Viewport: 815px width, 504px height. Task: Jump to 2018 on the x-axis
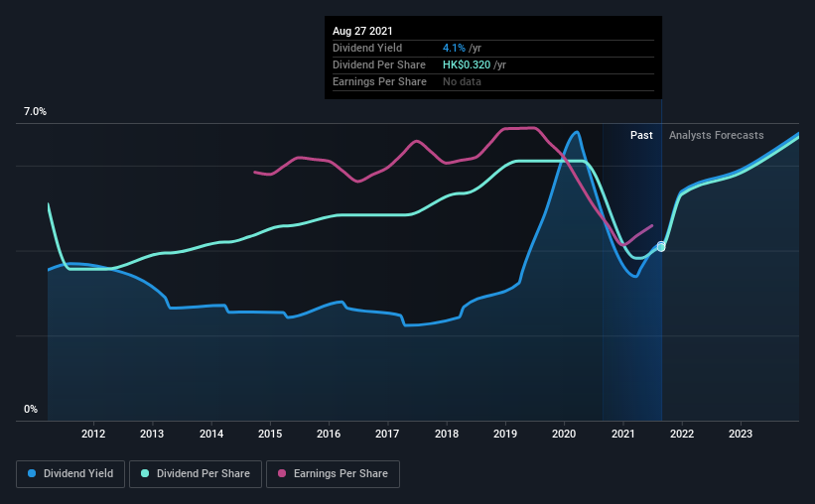pos(447,434)
